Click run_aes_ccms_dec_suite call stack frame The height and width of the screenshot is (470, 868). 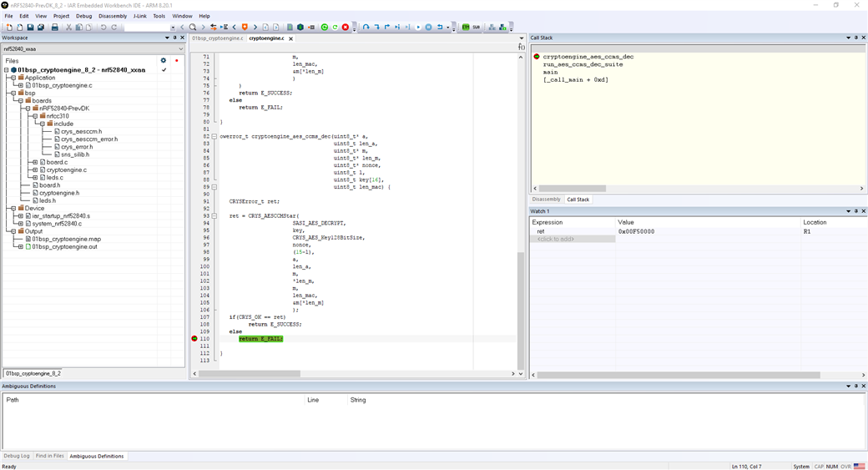[583, 64]
